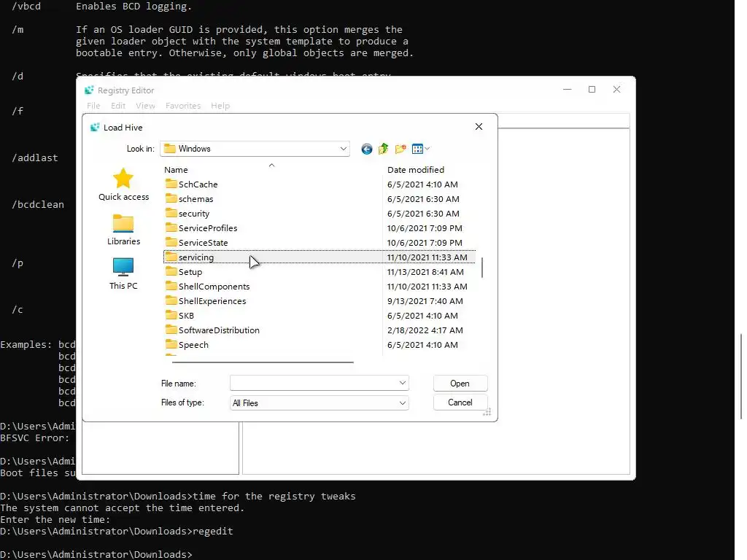
Task: Click the /bcdclean option text in terminal
Action: coord(38,204)
